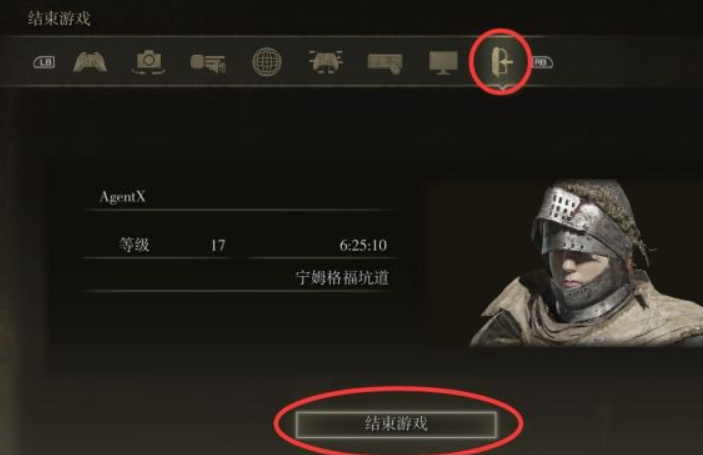Viewport: 703px width, 455px height.
Task: Click the level value 17
Action: click(218, 245)
